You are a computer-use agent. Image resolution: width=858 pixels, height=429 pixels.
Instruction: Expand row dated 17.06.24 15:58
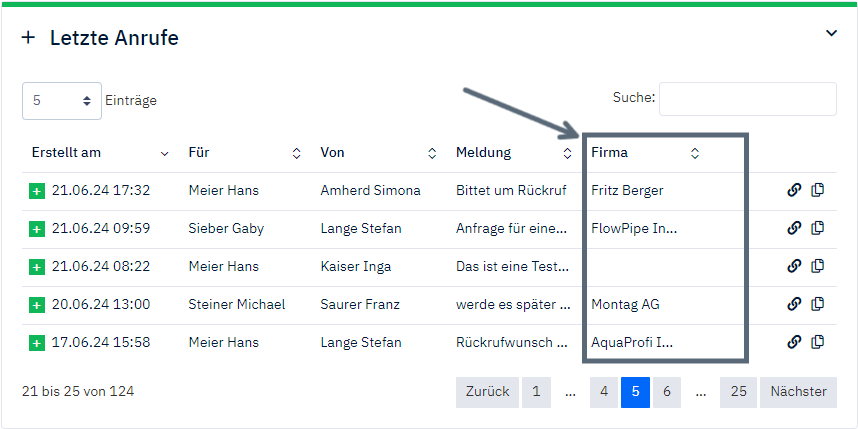tap(37, 342)
